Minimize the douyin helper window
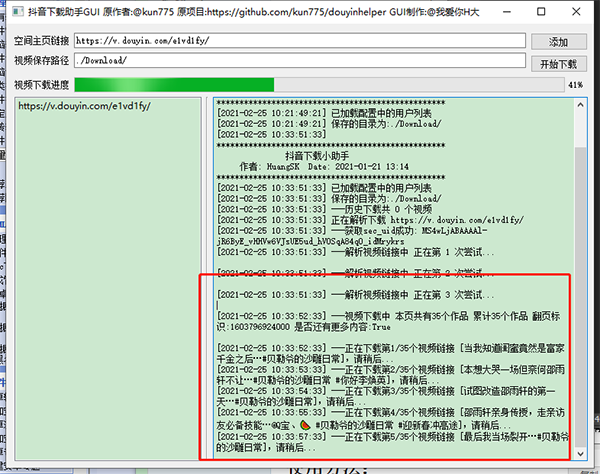This screenshot has height=474, width=600. [507, 12]
